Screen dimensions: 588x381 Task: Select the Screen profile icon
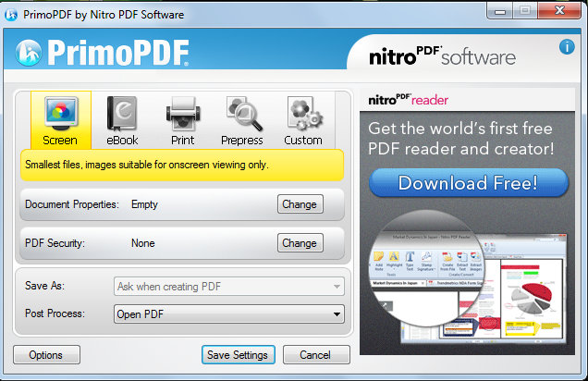pos(61,120)
